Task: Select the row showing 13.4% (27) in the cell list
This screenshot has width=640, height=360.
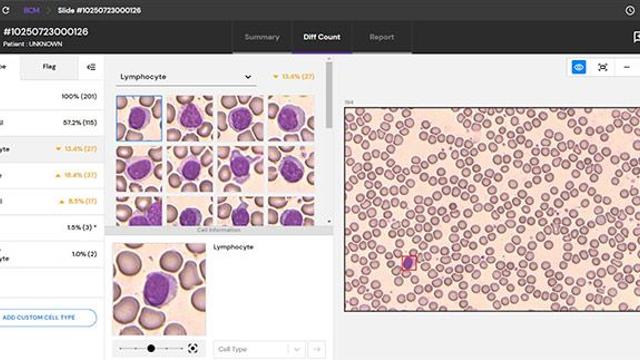Action: point(51,149)
